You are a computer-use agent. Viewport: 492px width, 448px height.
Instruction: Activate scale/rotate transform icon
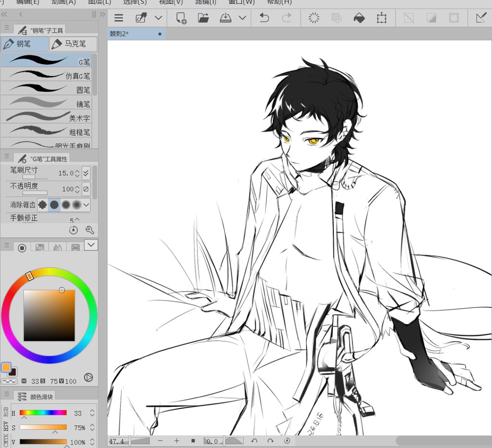coord(381,18)
